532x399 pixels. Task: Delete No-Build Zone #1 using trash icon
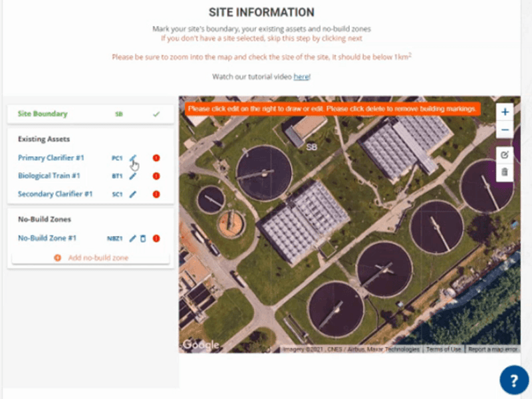click(142, 238)
